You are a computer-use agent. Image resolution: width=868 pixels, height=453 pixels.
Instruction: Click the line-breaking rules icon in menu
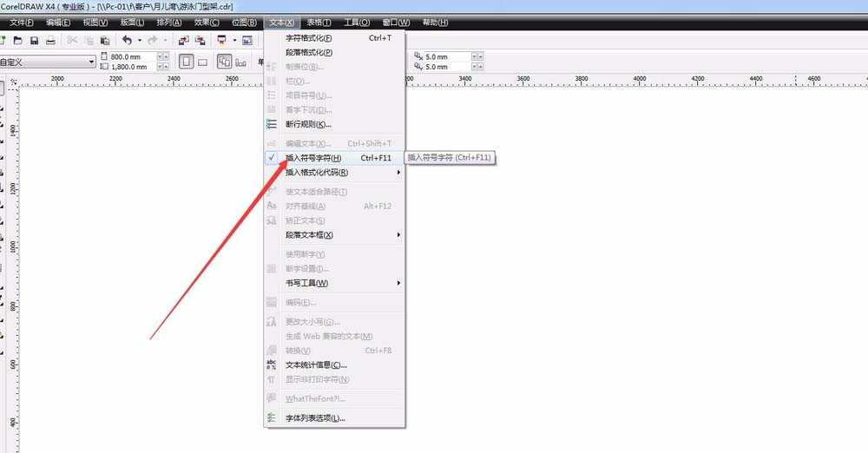pyautogui.click(x=272, y=124)
